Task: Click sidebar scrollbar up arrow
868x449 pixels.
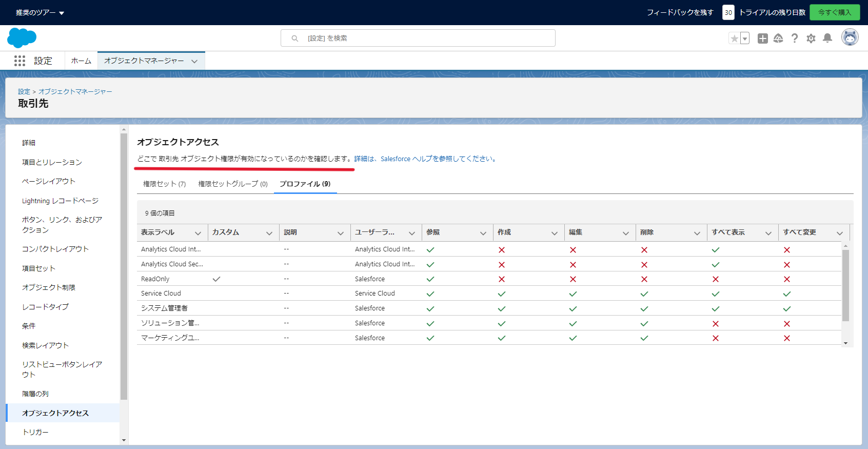Action: 124,129
